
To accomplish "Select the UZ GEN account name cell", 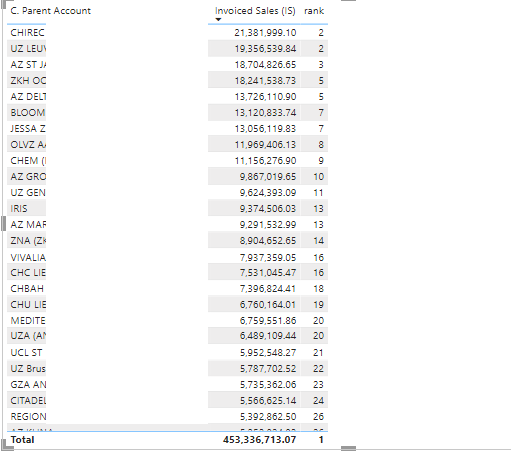I will 28,193.
